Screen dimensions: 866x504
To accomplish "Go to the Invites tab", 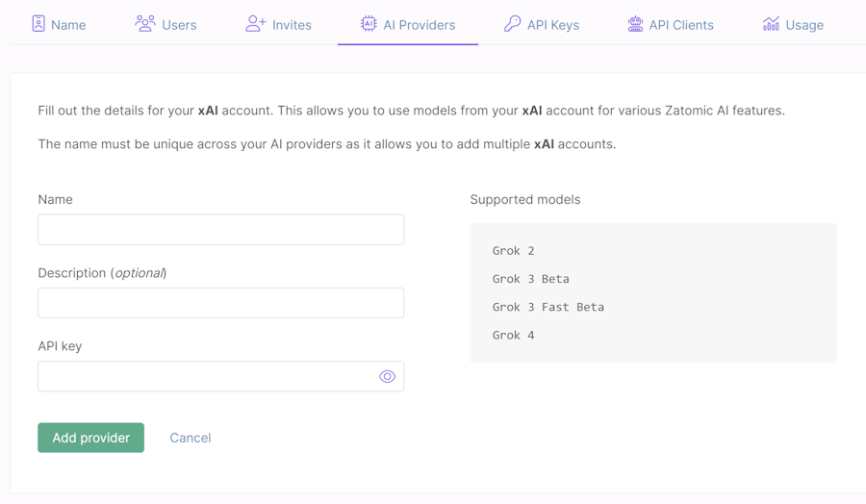I will click(x=278, y=24).
